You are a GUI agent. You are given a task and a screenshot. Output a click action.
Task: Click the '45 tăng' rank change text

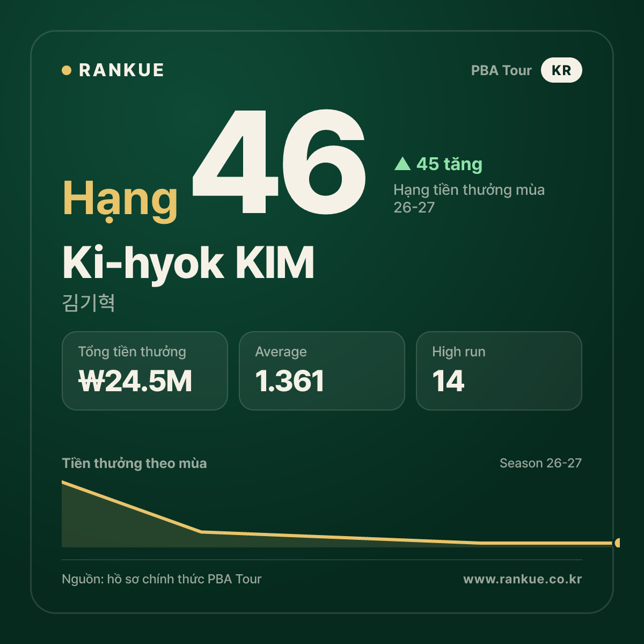click(449, 164)
